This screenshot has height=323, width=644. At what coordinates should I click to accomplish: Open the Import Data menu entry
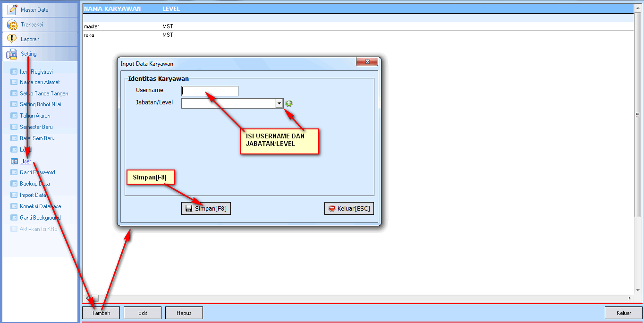point(33,195)
